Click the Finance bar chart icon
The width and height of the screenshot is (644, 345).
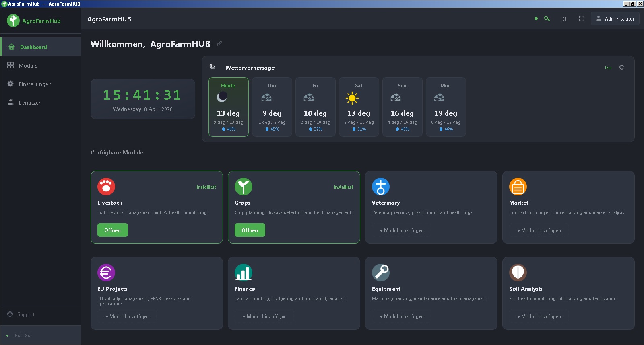244,273
